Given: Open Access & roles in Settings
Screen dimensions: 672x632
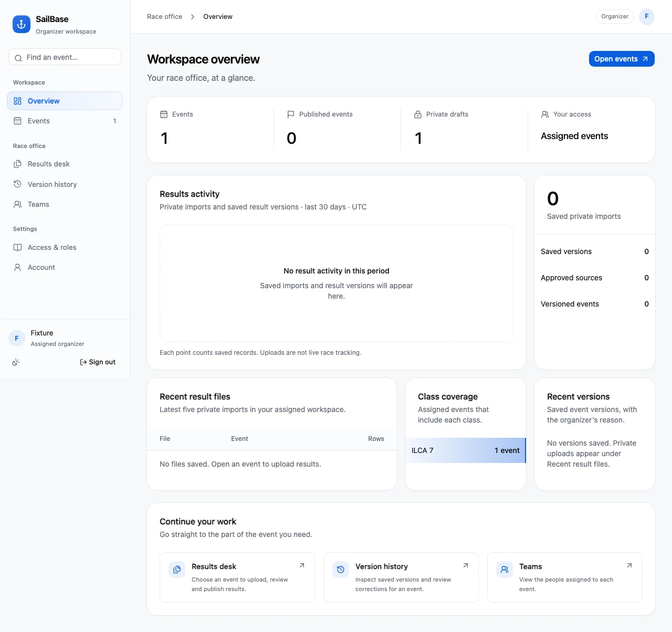Looking at the screenshot, I should [65, 247].
